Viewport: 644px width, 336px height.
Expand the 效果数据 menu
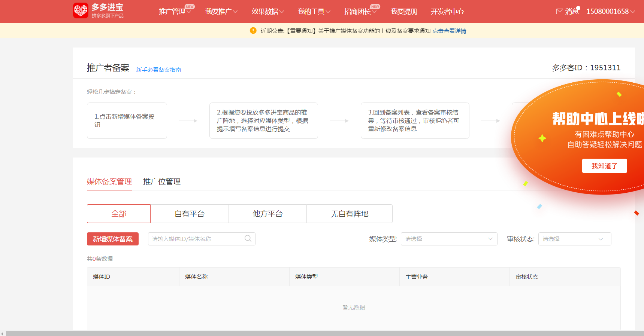point(268,12)
